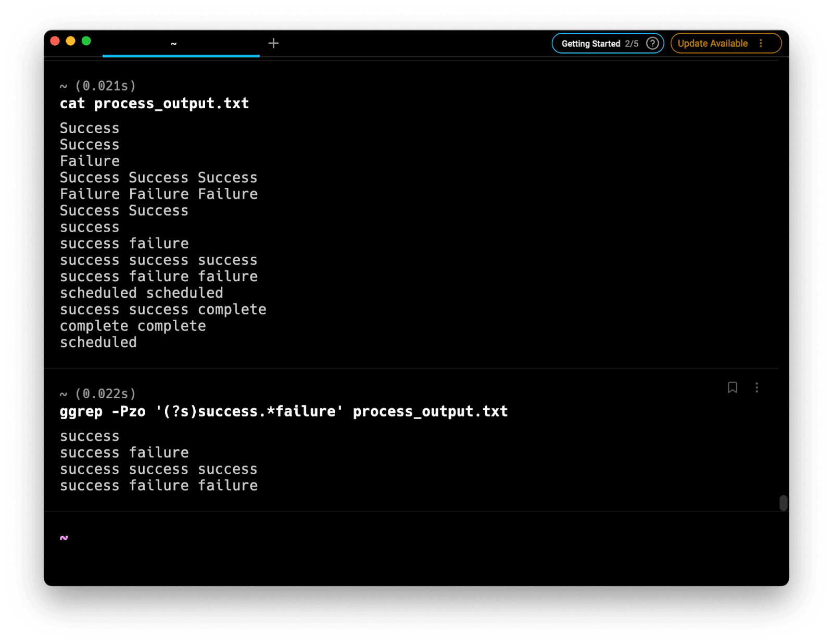This screenshot has width=833, height=644.
Task: Click the (0.022s) execution time label
Action: tap(105, 394)
